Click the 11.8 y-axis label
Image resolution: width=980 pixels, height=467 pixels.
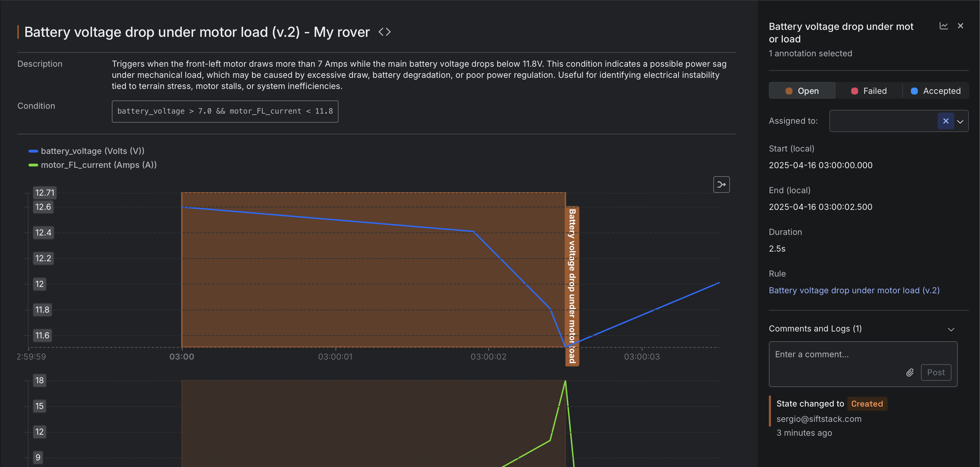coord(42,310)
